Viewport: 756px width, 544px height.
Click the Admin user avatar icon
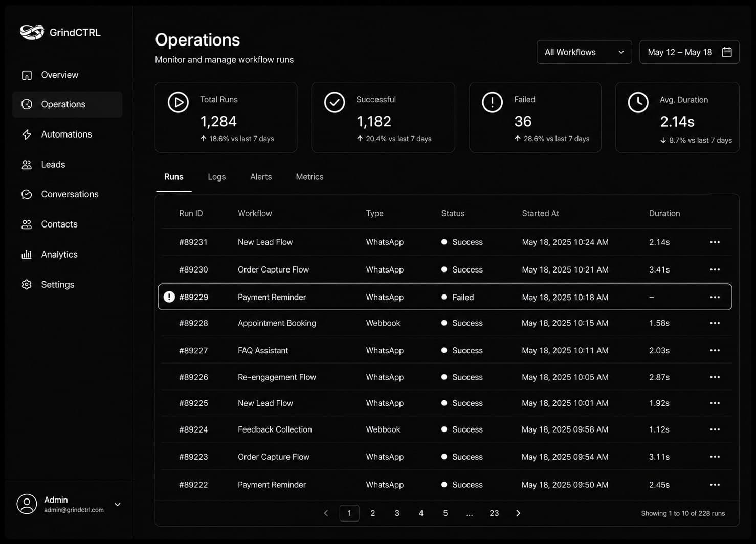point(27,504)
